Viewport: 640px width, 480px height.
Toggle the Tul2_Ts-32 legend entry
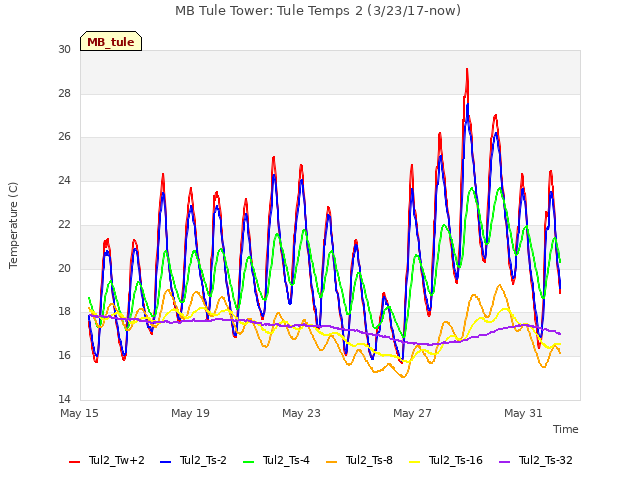click(536, 461)
